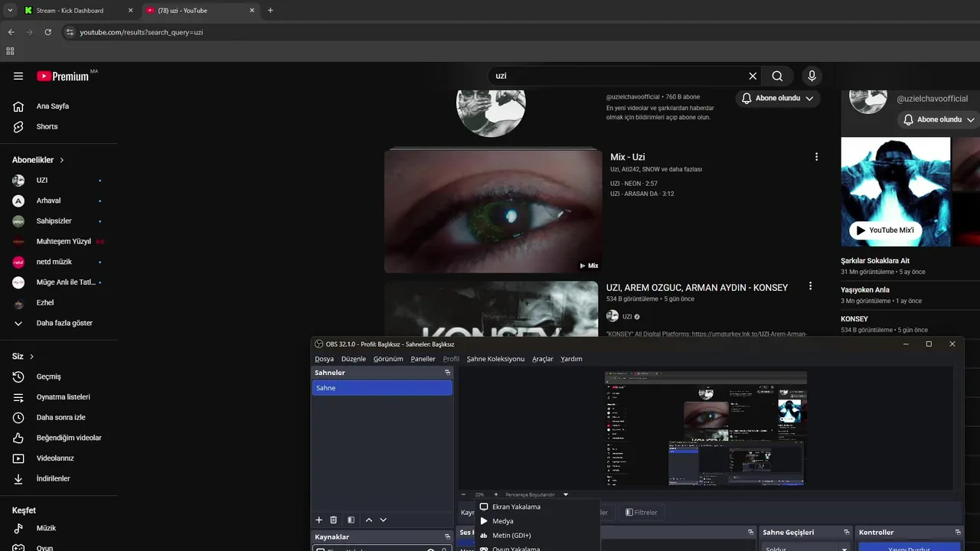Screen dimensions: 980x551
Task: Open Chrome tab search dropdown
Action: [x=10, y=11]
